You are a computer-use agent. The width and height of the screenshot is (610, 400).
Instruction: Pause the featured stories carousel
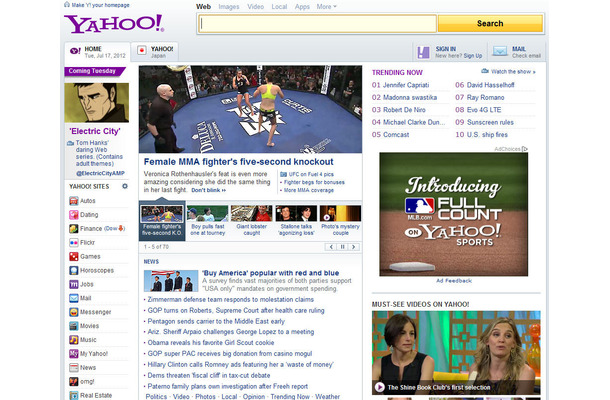point(342,247)
